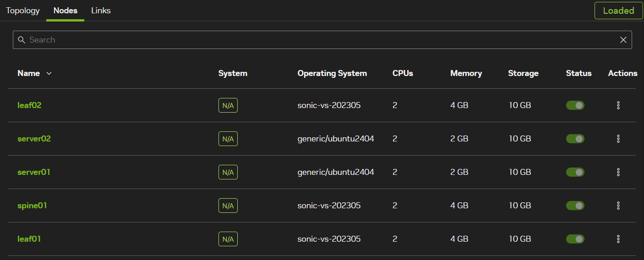Open actions menu for leaf01

618,239
